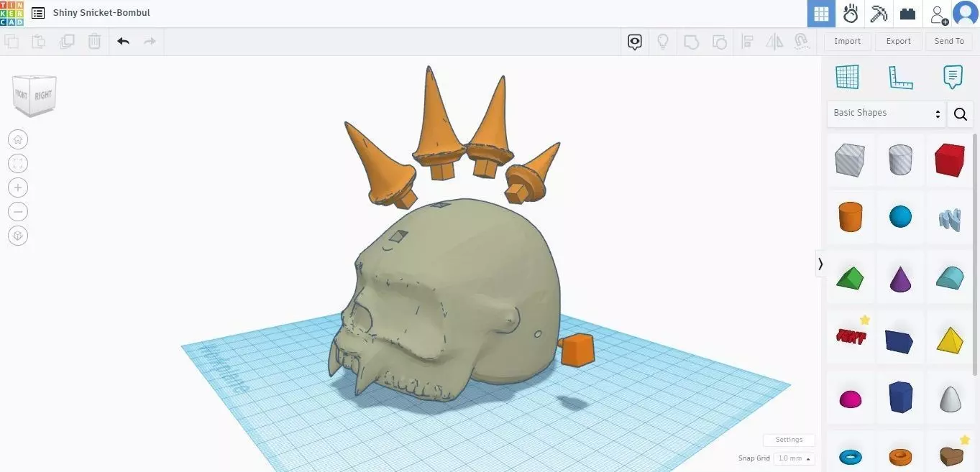Select the brown Heart shape
This screenshot has width=980, height=472.
click(x=950, y=455)
